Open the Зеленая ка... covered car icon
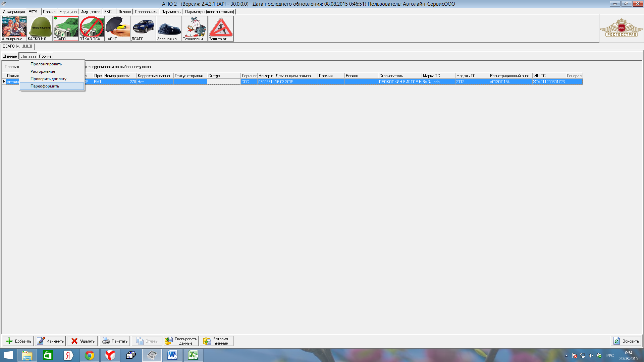644x362 pixels. (x=169, y=28)
